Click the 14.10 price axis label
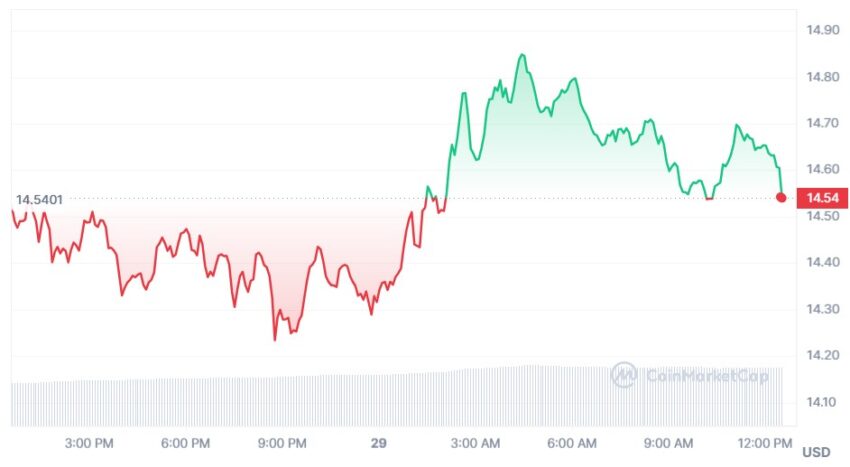The image size is (850, 467). [x=822, y=402]
